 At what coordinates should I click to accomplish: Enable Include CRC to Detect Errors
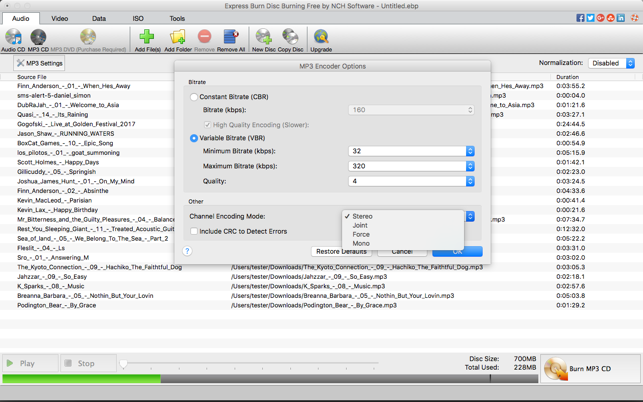194,231
